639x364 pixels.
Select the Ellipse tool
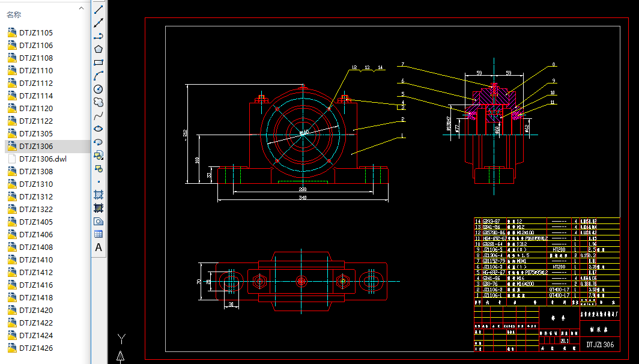98,129
